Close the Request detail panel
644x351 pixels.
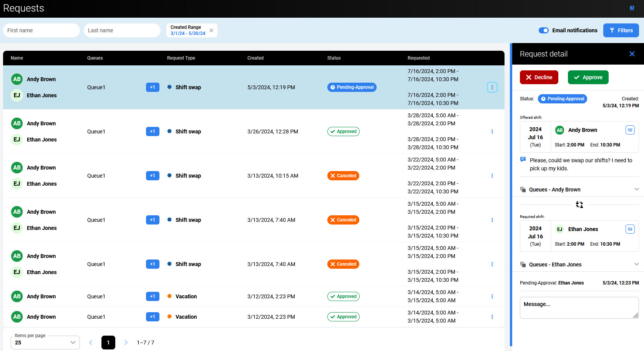632,54
